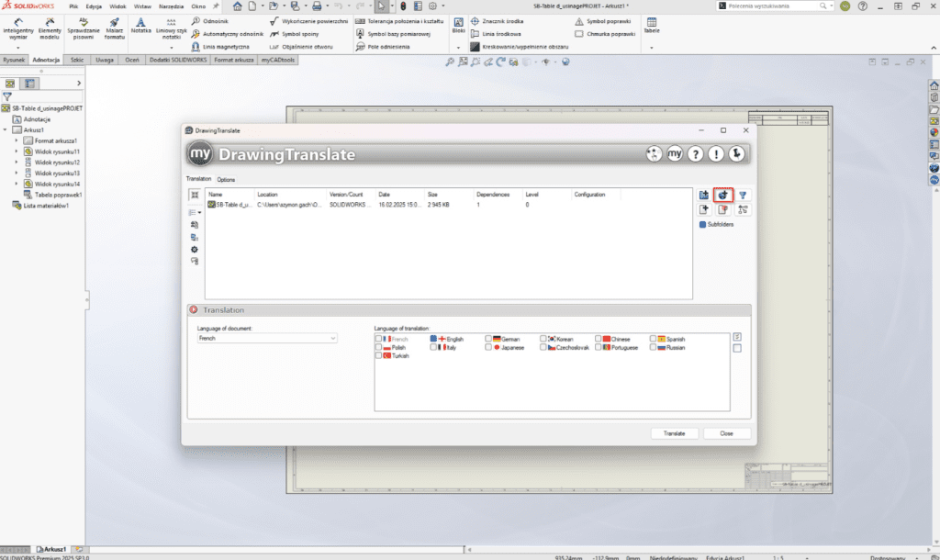940x560 pixels.
Task: Open the Options tab in DrawingTranslate
Action: click(226, 179)
